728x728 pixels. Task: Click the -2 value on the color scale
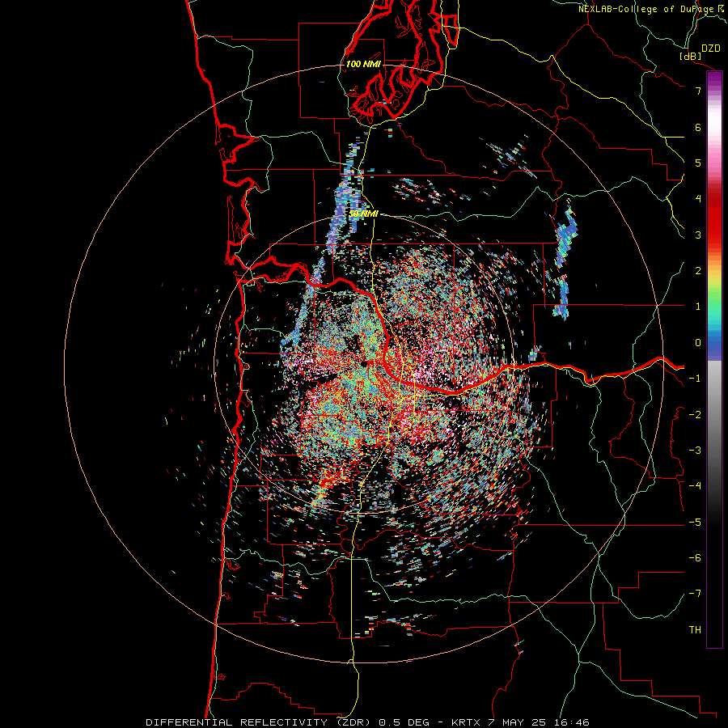(695, 415)
